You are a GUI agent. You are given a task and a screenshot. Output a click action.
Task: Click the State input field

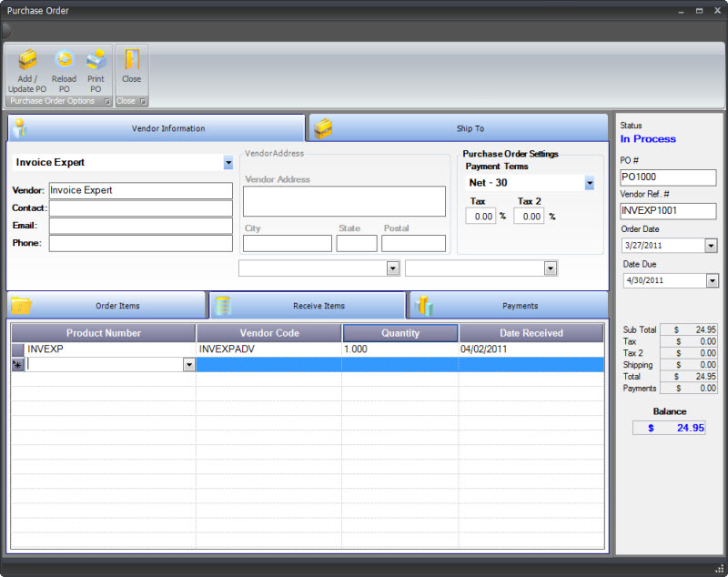pyautogui.click(x=357, y=243)
